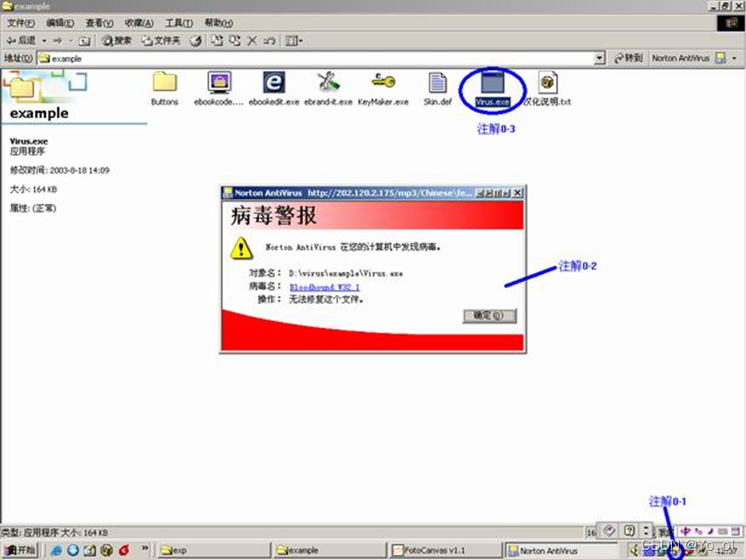
Task: Open the History toolbar icon
Action: [195, 41]
